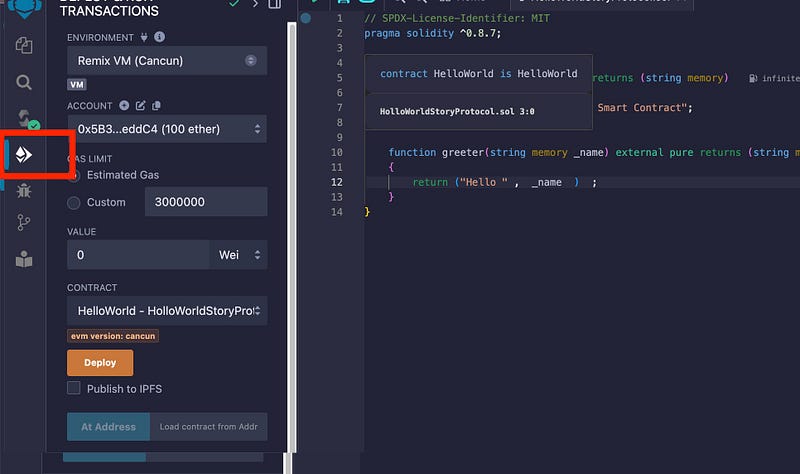Click 'contract HelloWorld is HelloWorld' in hover popup
800x474 pixels.
479,73
